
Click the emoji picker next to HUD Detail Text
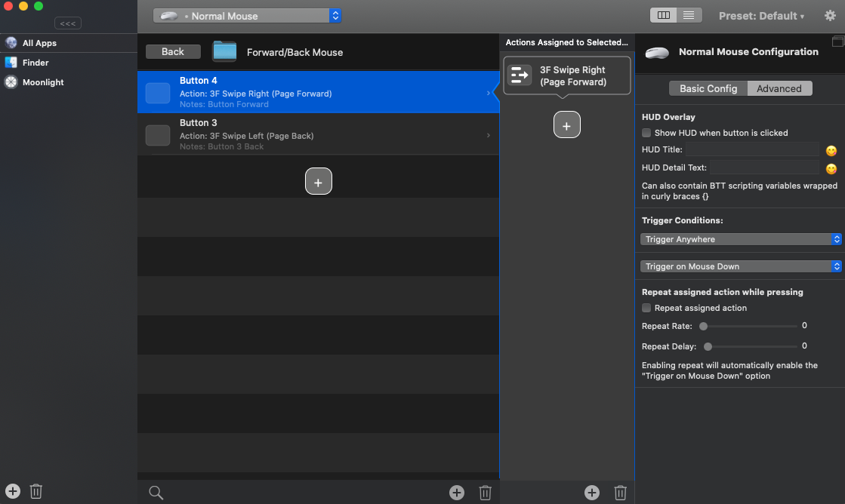[x=831, y=169]
